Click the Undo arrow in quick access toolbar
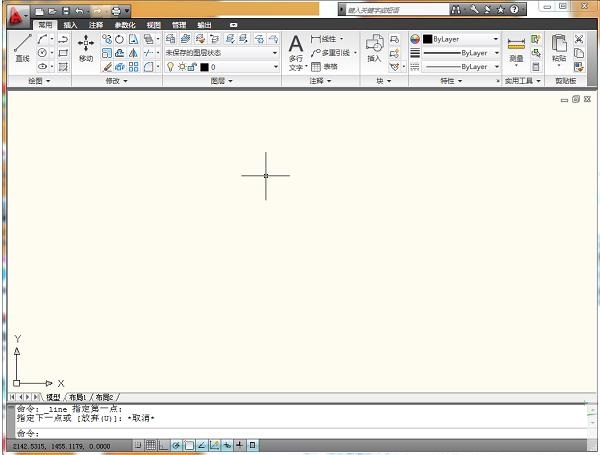Screen dimensions: 600x455 click(x=80, y=10)
